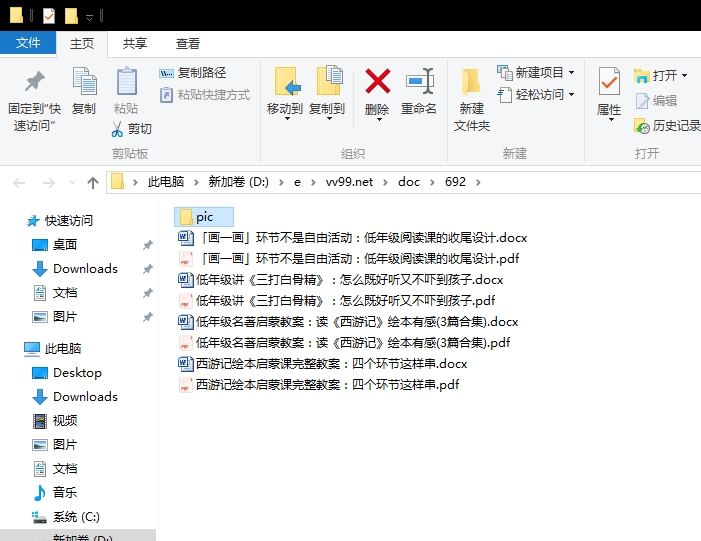Open 文档 under quick access
Viewport: 701px width, 541px height.
click(x=55, y=293)
